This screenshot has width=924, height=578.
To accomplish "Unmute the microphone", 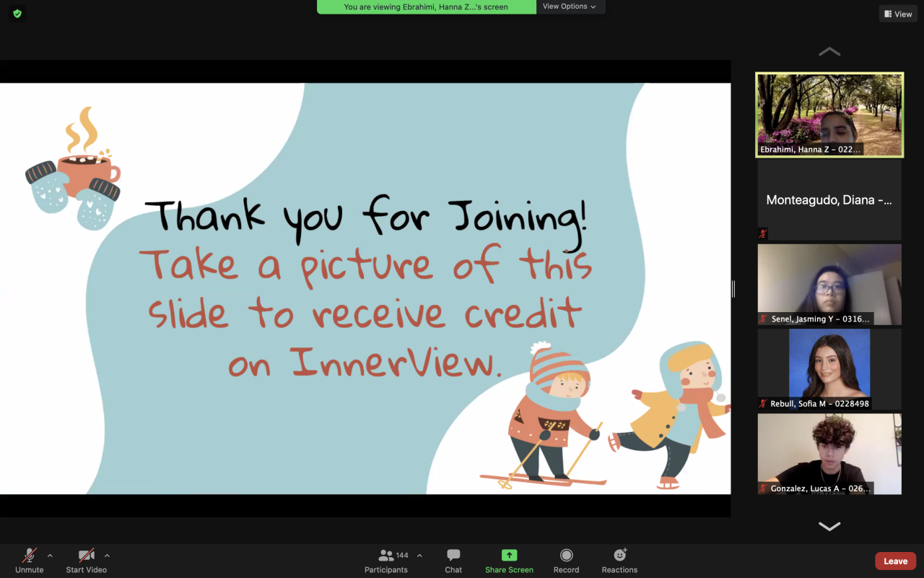I will tap(30, 560).
